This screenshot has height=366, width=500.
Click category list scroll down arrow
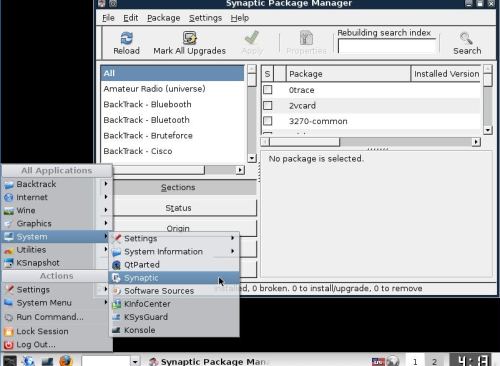coord(252,158)
